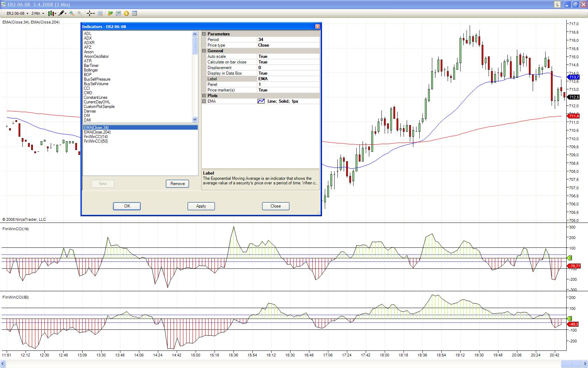Toggle Calculate on bar close value
This screenshot has width=588, height=368.
pos(288,62)
